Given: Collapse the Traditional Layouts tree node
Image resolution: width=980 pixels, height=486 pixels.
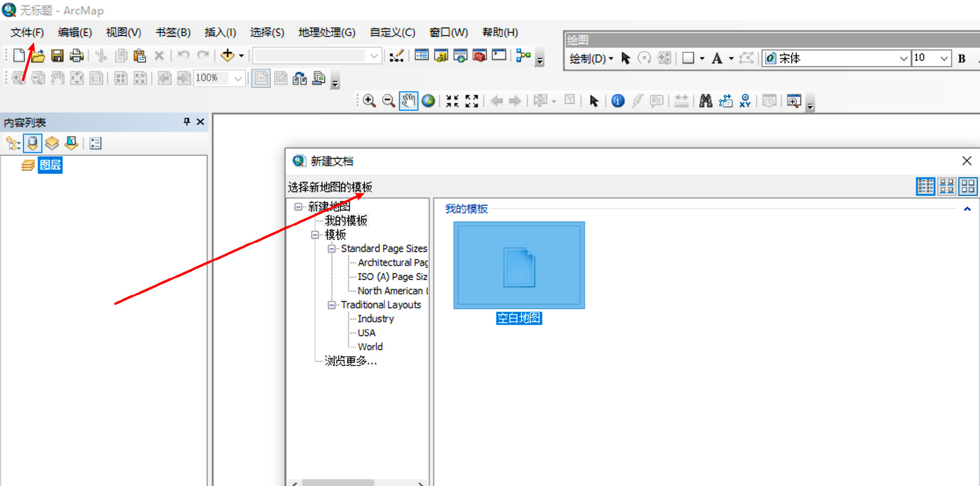Looking at the screenshot, I should pos(332,305).
